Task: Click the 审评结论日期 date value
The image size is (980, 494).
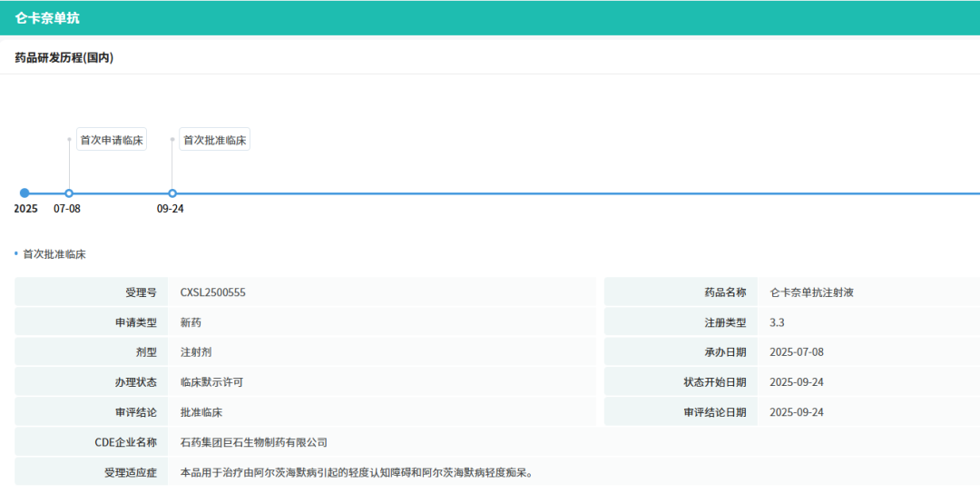Action: click(796, 412)
